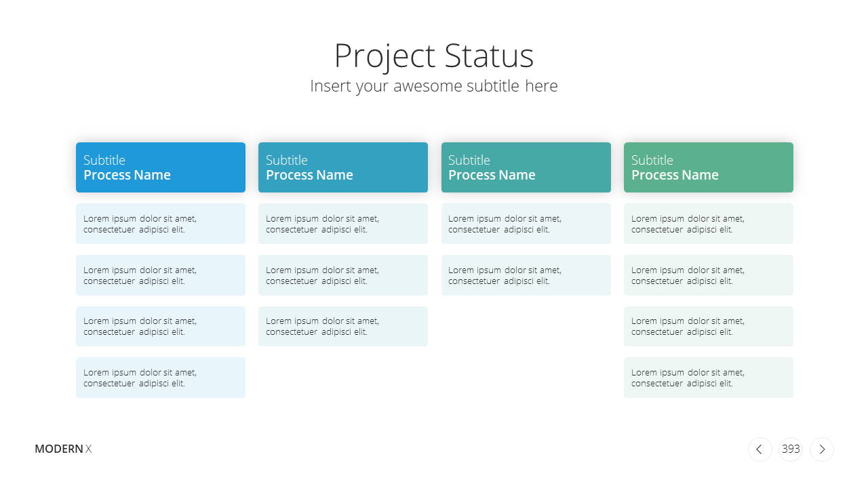Click the slide number 393 circle
The image size is (868, 488).
pos(791,449)
